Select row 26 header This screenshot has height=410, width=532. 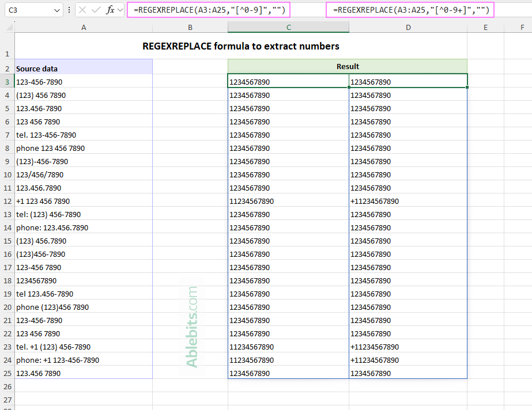pyautogui.click(x=7, y=386)
